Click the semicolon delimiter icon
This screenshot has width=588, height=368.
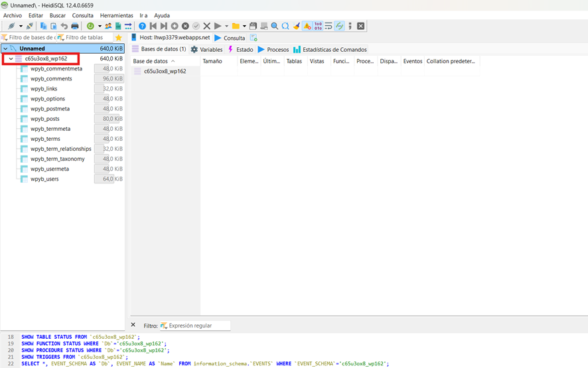coord(350,26)
